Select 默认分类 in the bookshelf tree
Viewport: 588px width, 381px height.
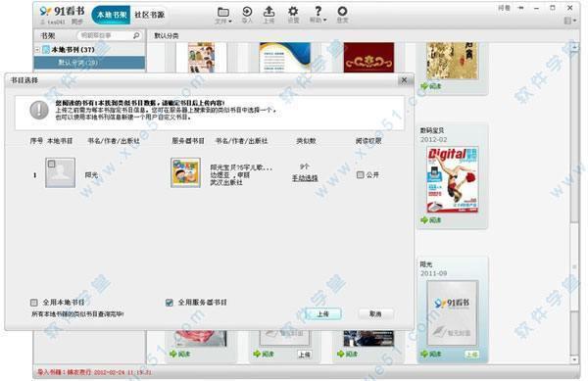pos(89,63)
